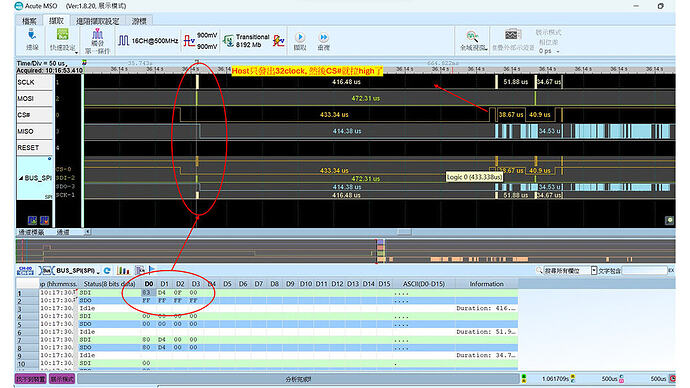Viewport: 690px width, 388px height.
Task: Select the MISO channel label
Action: click(x=34, y=131)
